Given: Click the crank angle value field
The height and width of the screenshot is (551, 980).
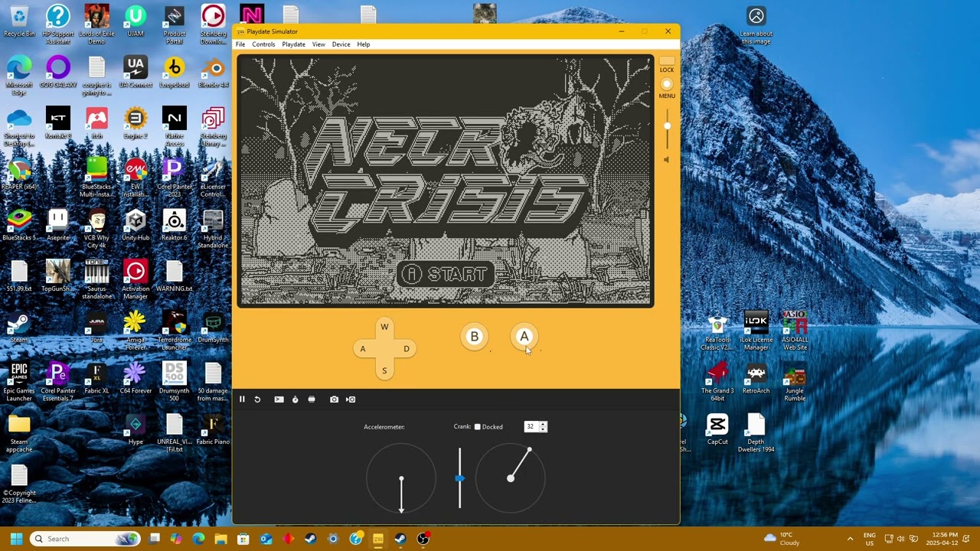Looking at the screenshot, I should [x=531, y=427].
